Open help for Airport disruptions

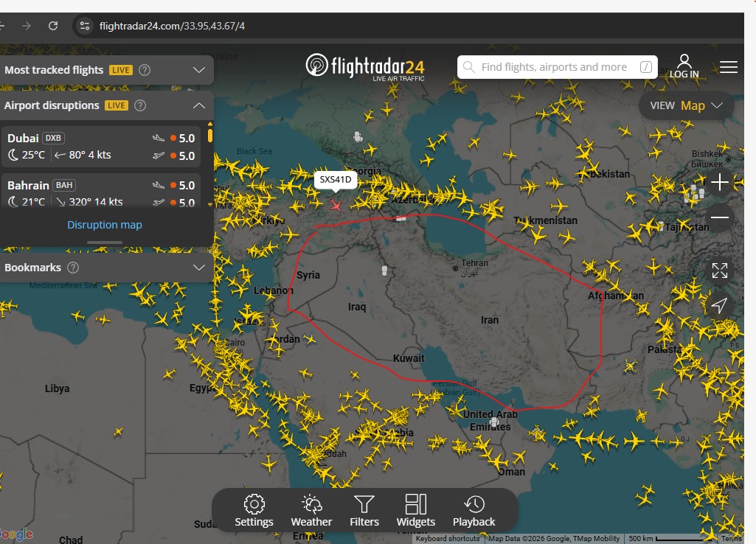click(x=140, y=105)
